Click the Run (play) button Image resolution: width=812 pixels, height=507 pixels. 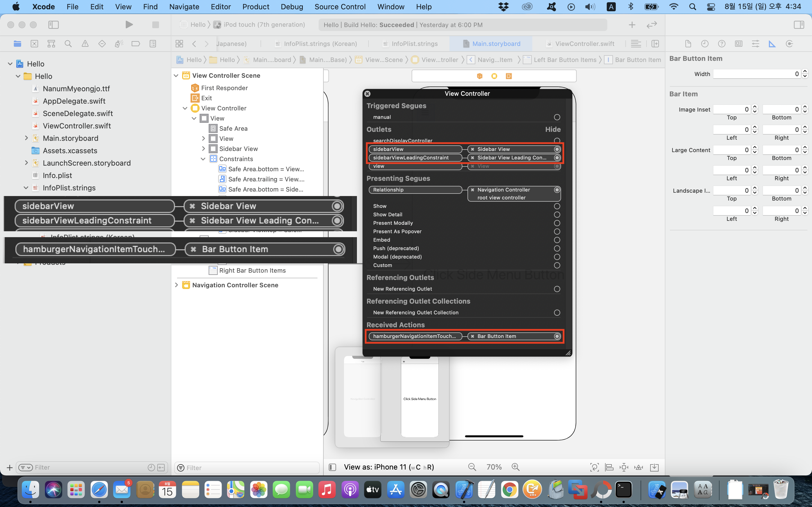(129, 25)
